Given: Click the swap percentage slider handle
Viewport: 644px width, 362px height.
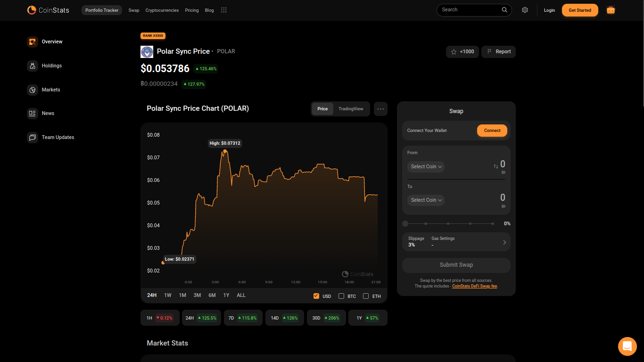Looking at the screenshot, I should [x=405, y=223].
